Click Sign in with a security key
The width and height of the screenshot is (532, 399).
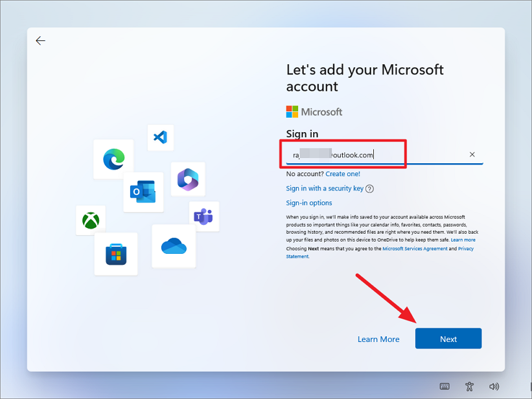click(x=325, y=188)
